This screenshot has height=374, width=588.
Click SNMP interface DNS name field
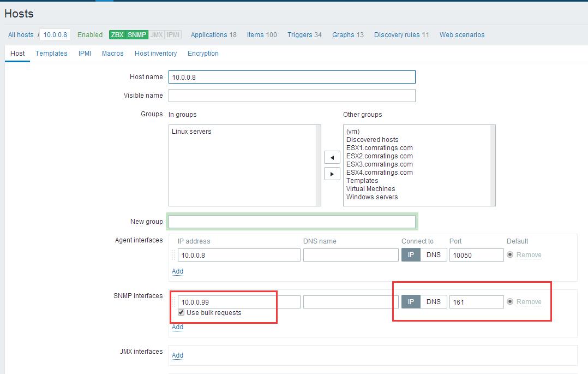coord(351,302)
